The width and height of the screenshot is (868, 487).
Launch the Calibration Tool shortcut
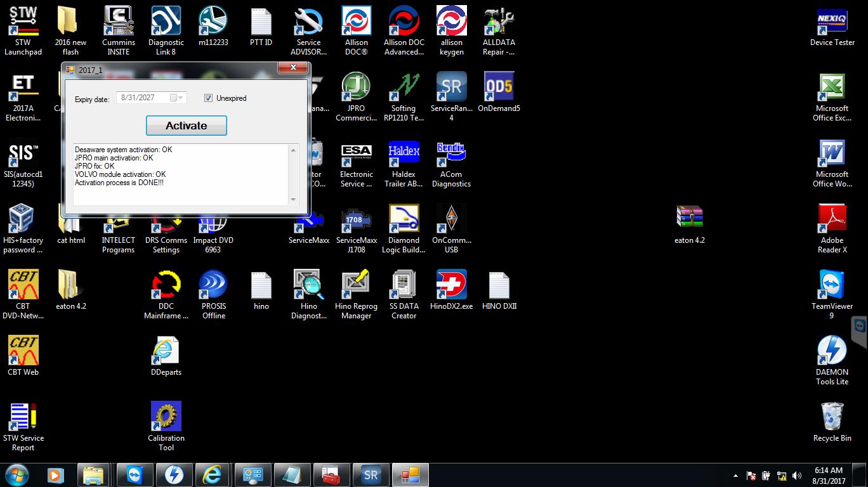(x=166, y=426)
